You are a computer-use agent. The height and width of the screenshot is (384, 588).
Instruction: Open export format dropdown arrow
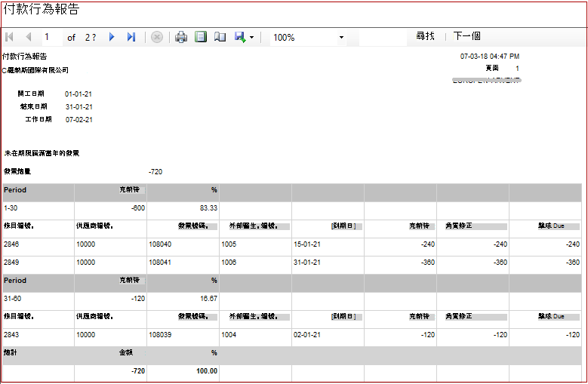click(x=251, y=38)
